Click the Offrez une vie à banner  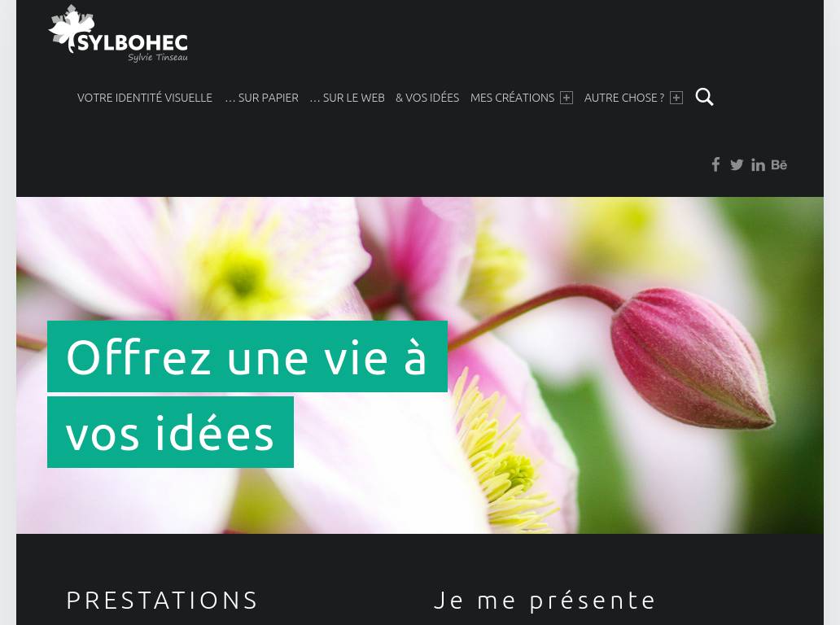point(247,356)
